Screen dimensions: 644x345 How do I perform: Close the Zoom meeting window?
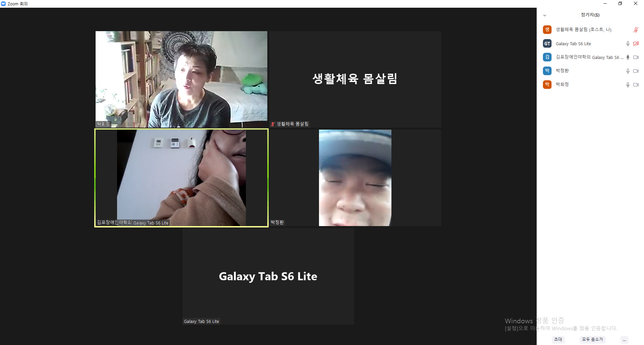pos(636,4)
